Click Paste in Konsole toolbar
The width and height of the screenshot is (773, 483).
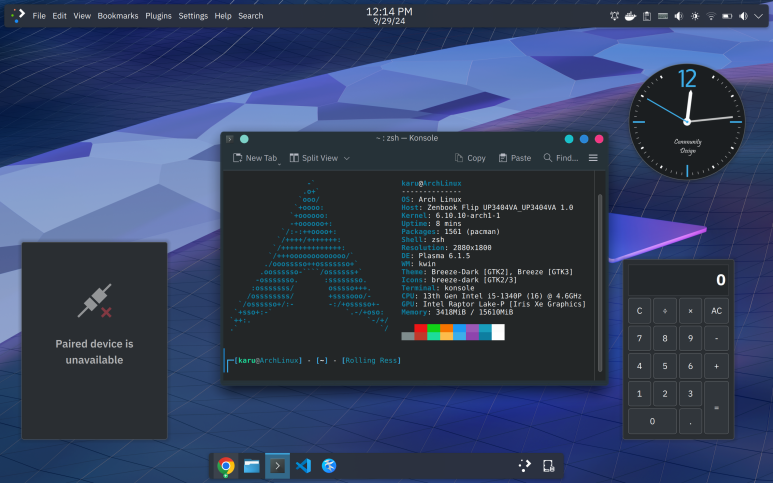tap(515, 158)
